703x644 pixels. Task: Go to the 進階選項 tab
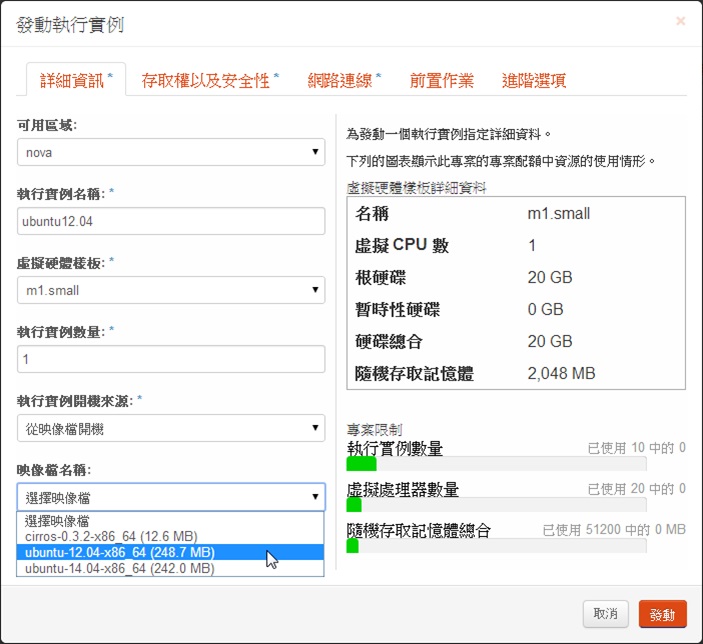point(534,81)
